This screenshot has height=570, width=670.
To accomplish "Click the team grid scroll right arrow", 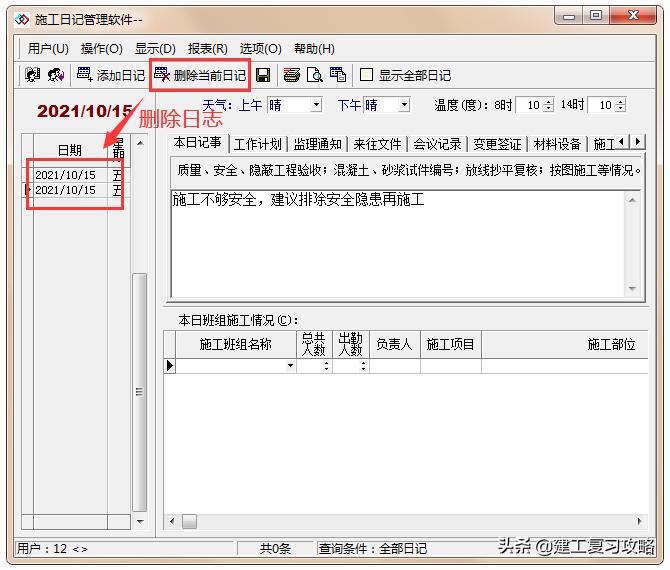I will [x=640, y=521].
